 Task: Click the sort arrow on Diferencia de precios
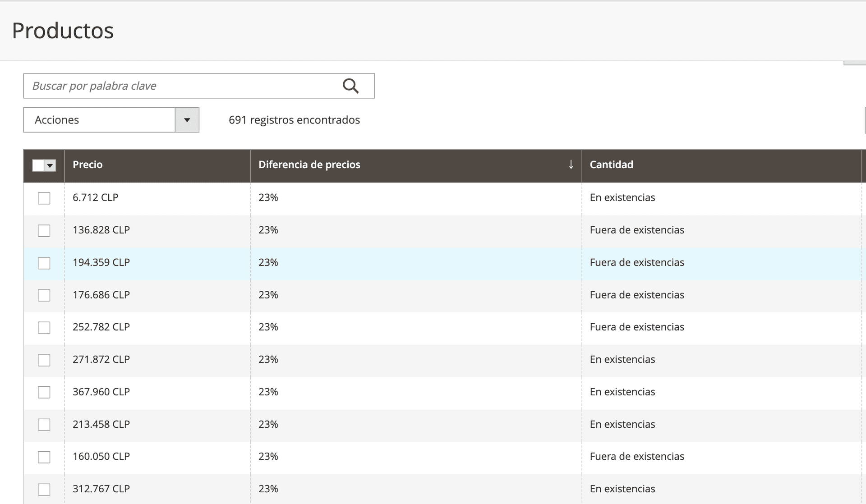pos(571,165)
